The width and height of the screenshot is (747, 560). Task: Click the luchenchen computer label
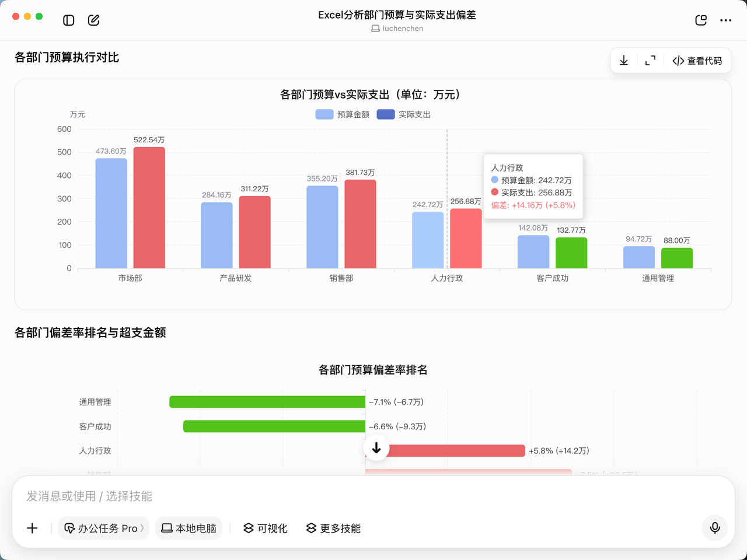tap(397, 29)
